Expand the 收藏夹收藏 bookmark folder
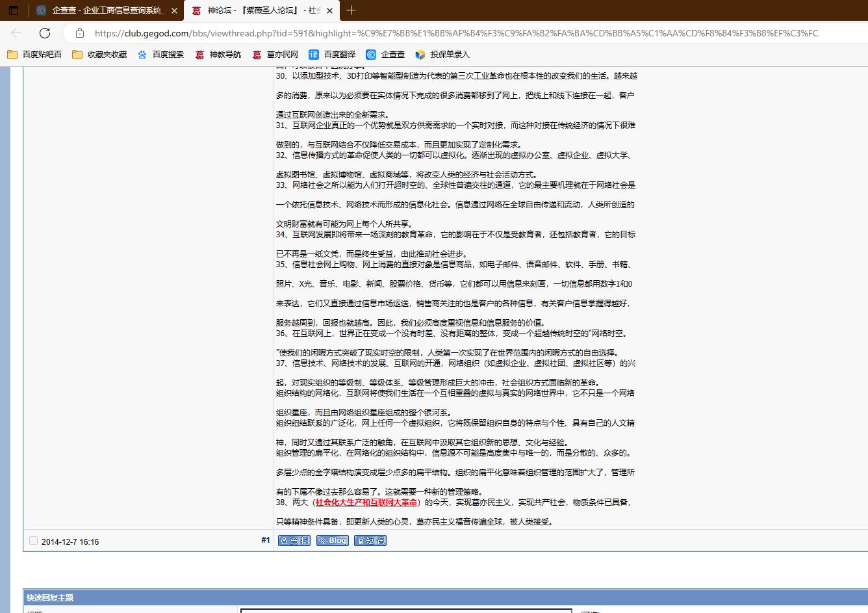 pos(99,55)
